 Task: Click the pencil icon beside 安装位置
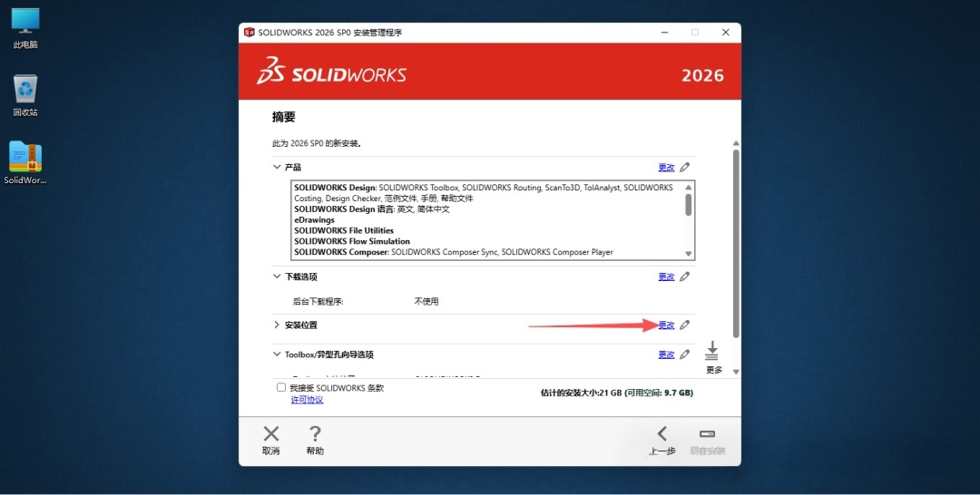point(685,325)
